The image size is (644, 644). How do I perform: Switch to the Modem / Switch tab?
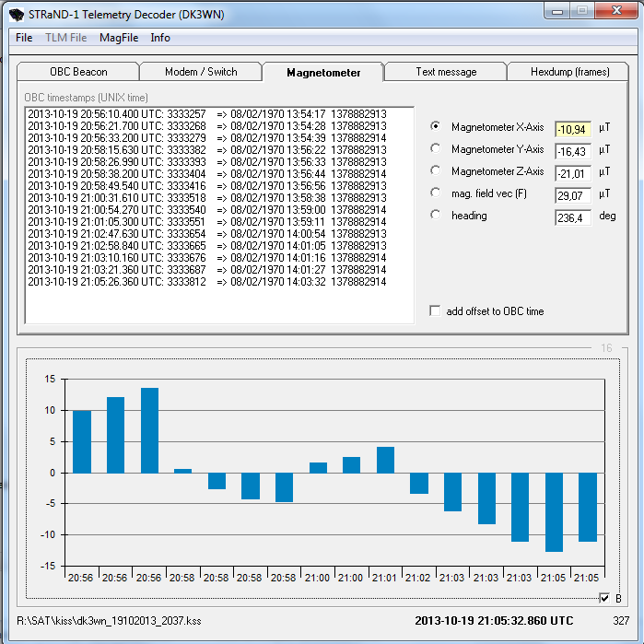coord(201,72)
